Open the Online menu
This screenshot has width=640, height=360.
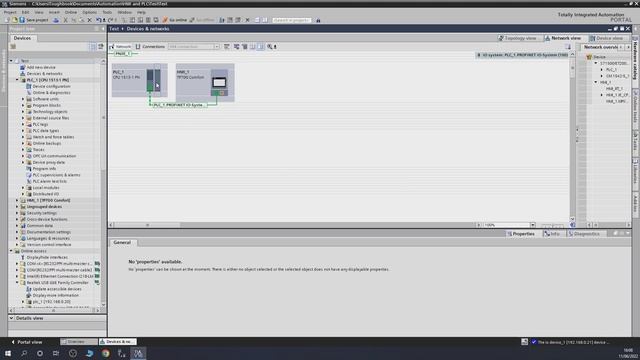(x=71, y=12)
